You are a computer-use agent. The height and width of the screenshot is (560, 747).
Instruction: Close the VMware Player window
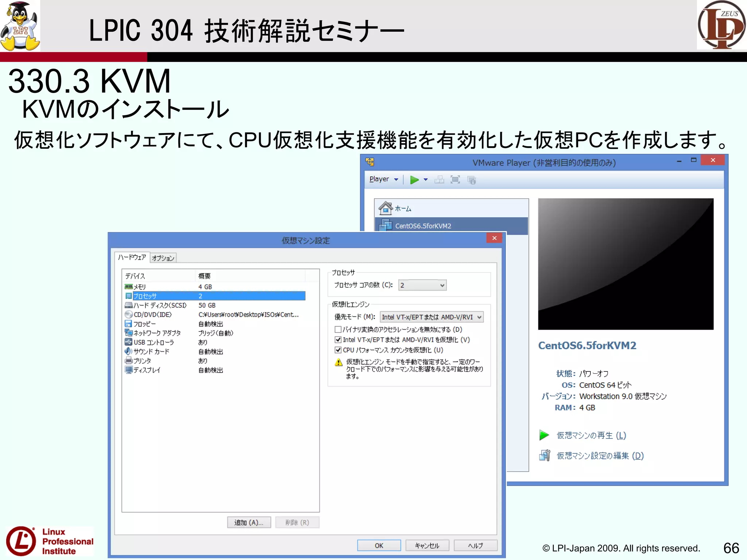pyautogui.click(x=713, y=160)
